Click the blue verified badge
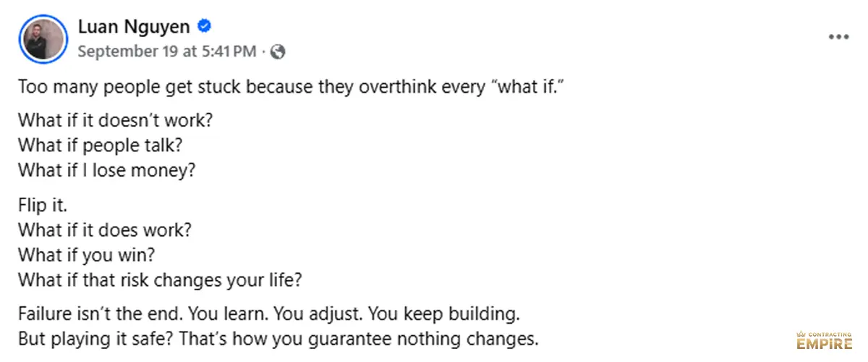Viewport: 868px width, 362px height. pyautogui.click(x=205, y=28)
